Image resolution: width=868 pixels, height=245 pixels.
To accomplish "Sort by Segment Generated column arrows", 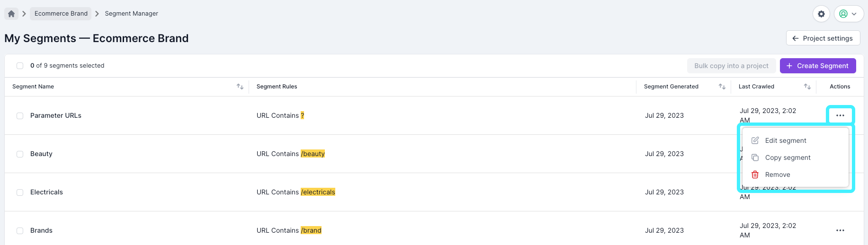I will pos(722,87).
